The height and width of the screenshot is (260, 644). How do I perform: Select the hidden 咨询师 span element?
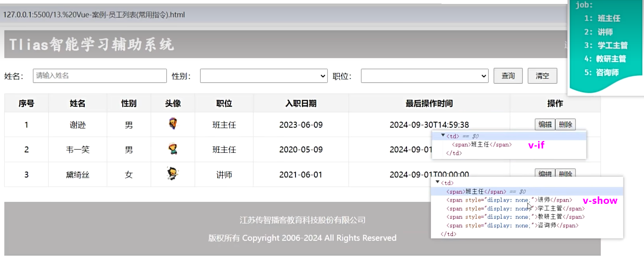pyautogui.click(x=512, y=225)
